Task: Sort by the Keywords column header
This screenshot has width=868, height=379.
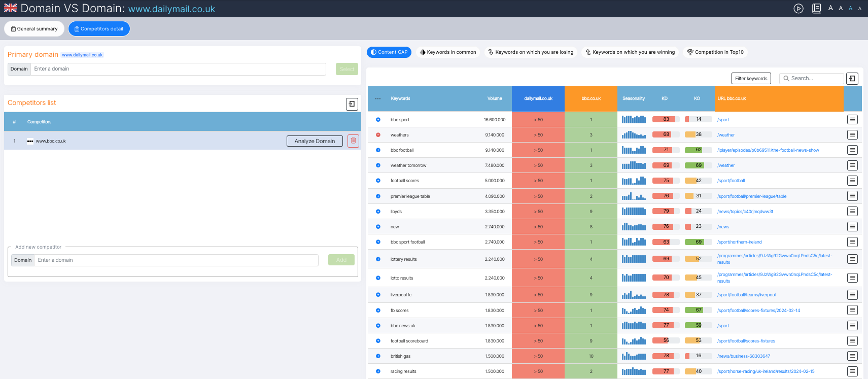Action: (x=400, y=99)
